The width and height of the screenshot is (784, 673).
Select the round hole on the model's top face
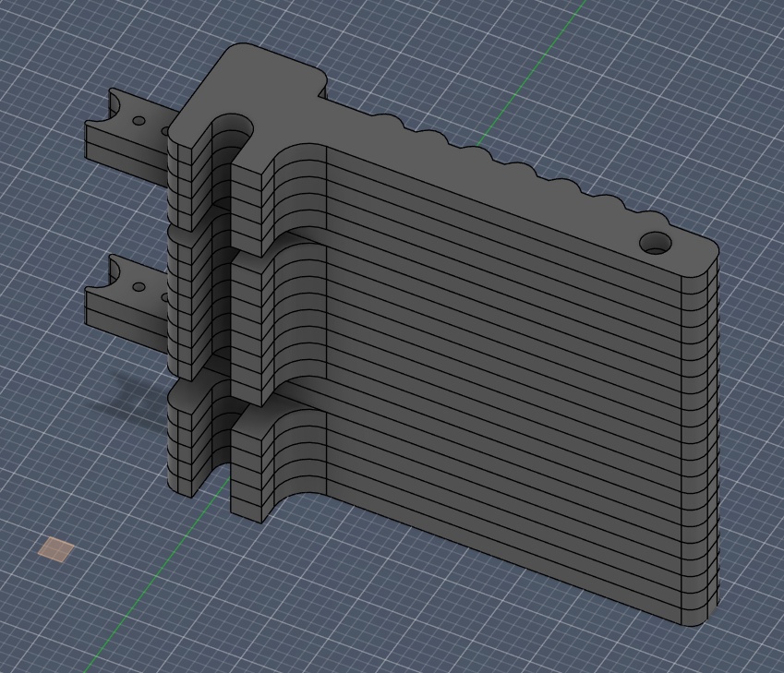(656, 243)
